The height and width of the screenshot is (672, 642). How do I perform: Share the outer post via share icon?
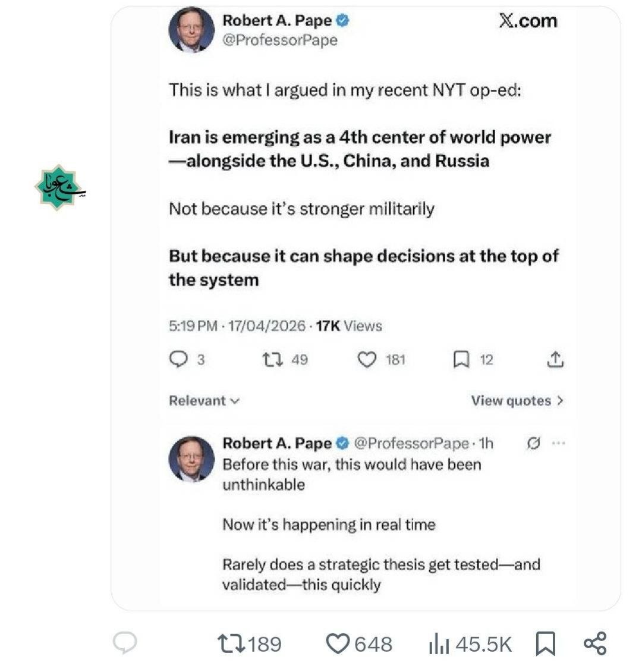tap(594, 643)
